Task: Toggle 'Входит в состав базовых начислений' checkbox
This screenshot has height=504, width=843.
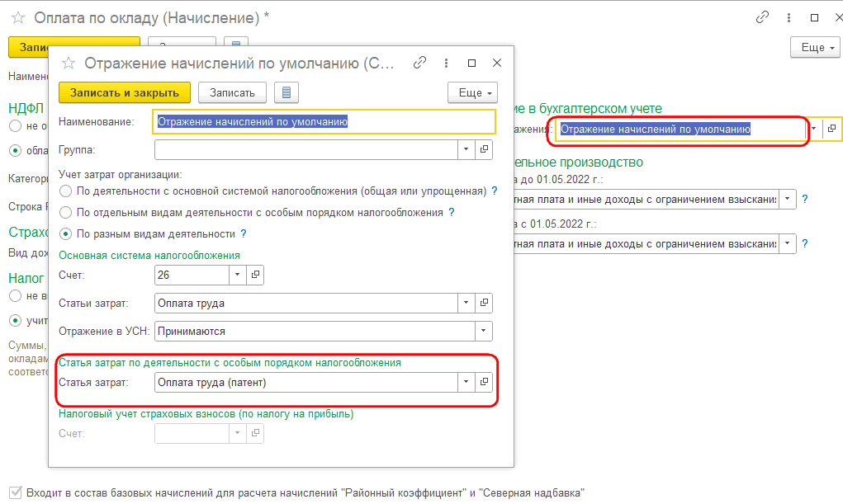Action: [16, 492]
